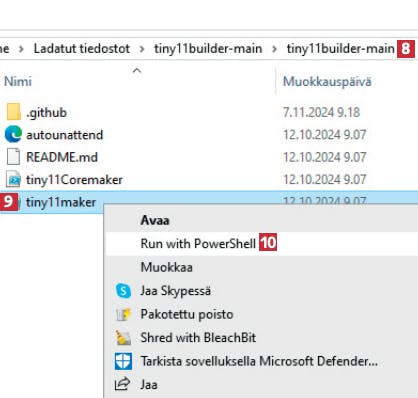Sort by the Muokkauspäivä column header
Screen dimensions: 418x398
327,82
